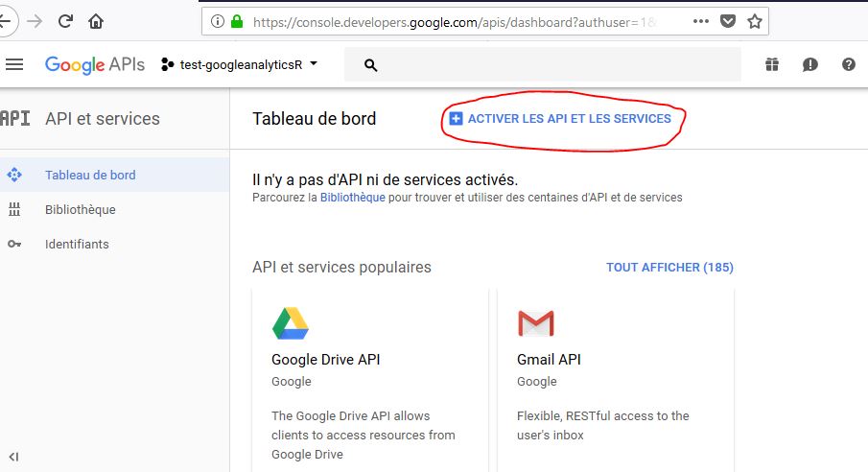Click Flexible, RESTful access description text

click(603, 425)
